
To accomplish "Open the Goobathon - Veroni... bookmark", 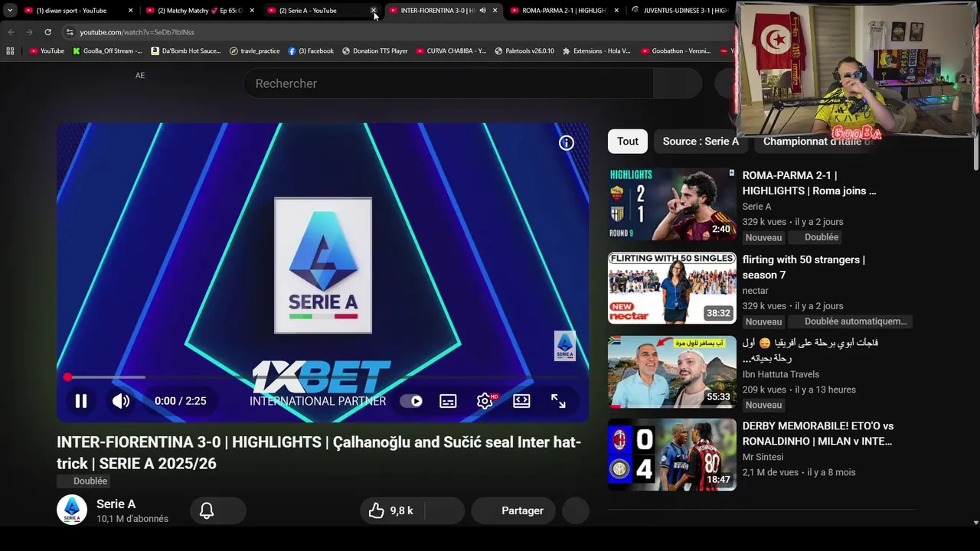I will pyautogui.click(x=676, y=51).
